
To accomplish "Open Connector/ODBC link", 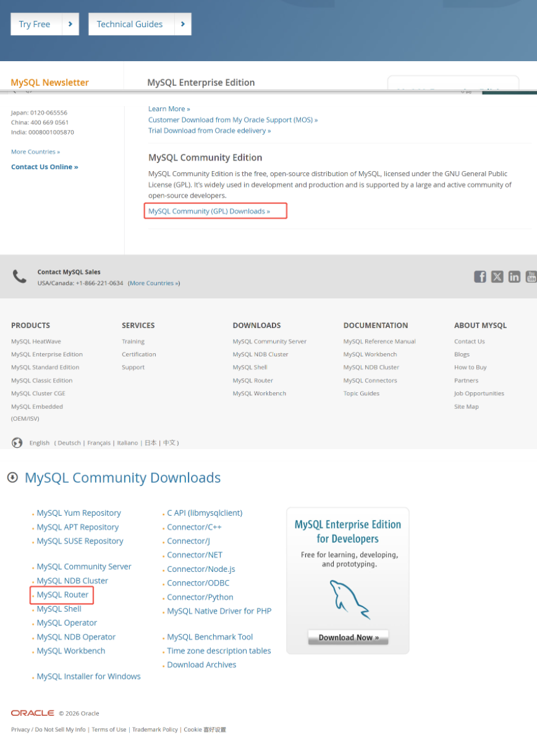I will coord(198,582).
